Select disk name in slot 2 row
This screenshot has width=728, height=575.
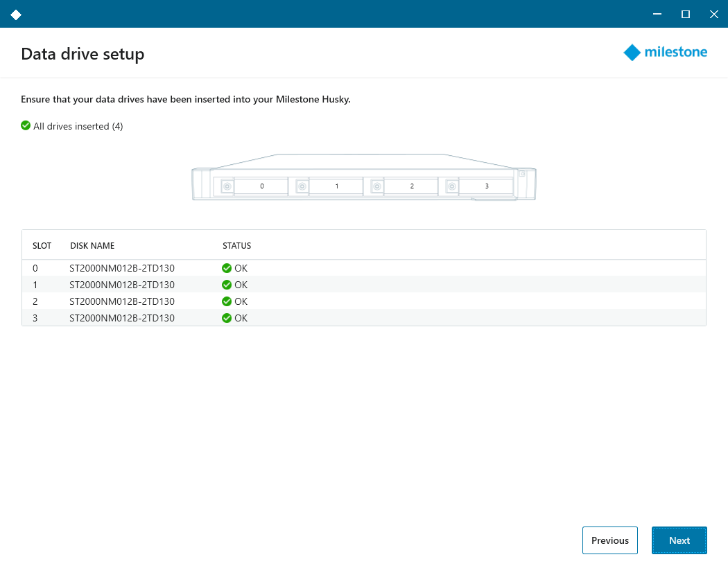pyautogui.click(x=122, y=301)
